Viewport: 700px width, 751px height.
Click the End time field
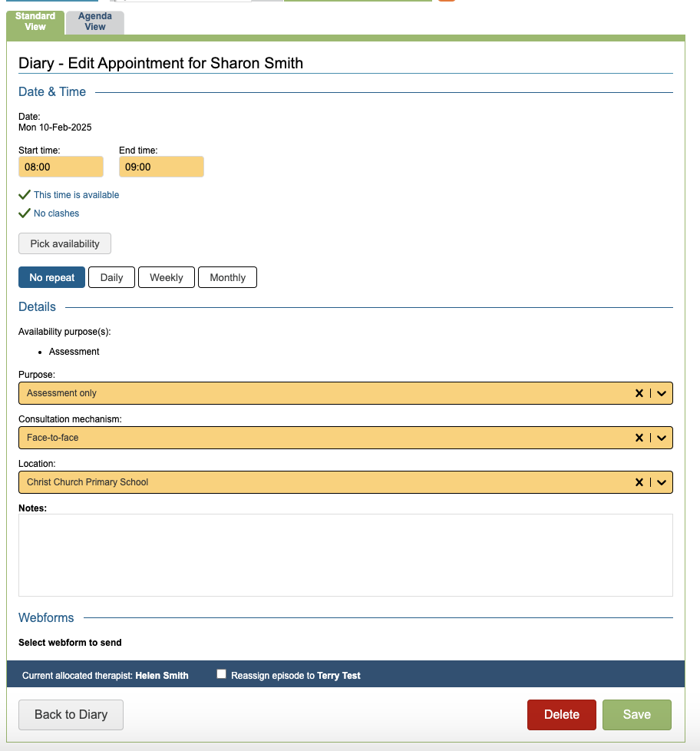(x=161, y=167)
